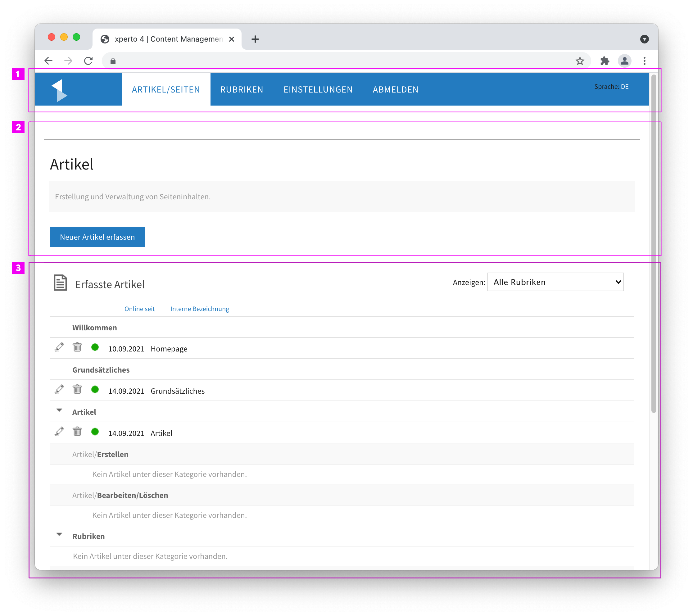
Task: Toggle green status dot for Grundsätzliches
Action: 95,389
